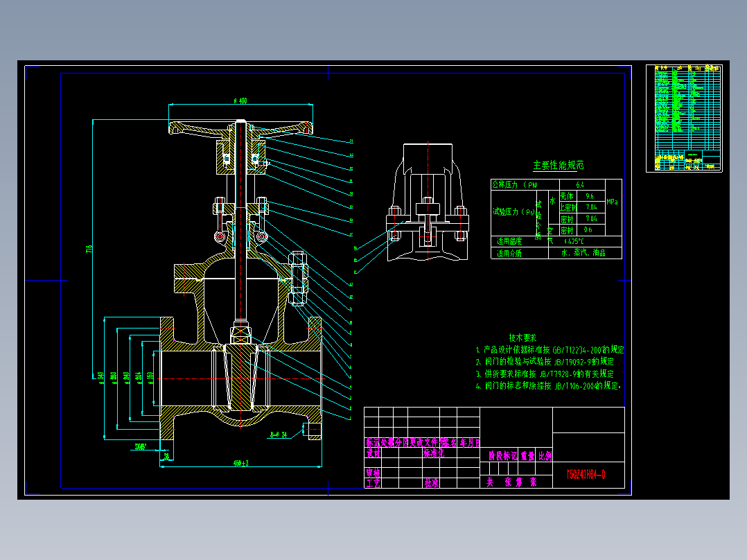Select requirement line 1 citing GB/T12234
Screen dimensions: 747x560
550,350
